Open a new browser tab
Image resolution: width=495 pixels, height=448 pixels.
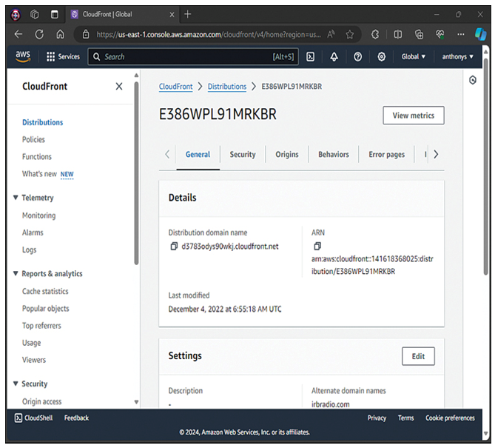click(x=187, y=14)
